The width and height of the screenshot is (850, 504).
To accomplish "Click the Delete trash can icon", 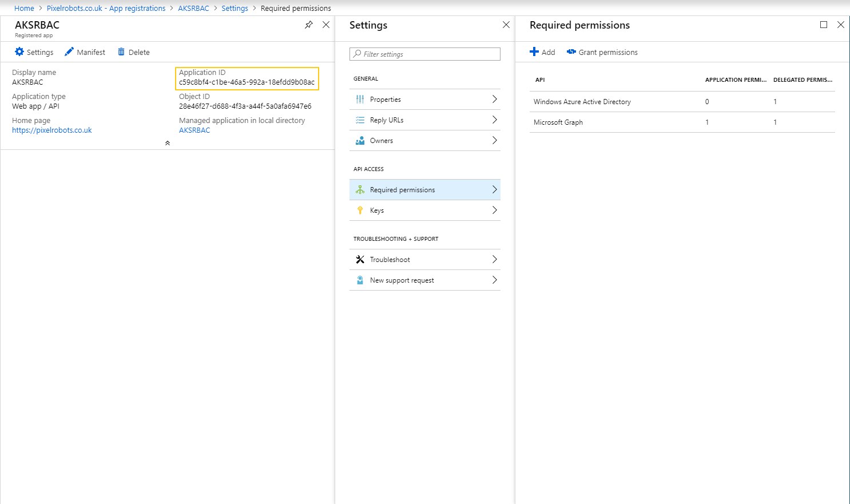I will coord(121,52).
